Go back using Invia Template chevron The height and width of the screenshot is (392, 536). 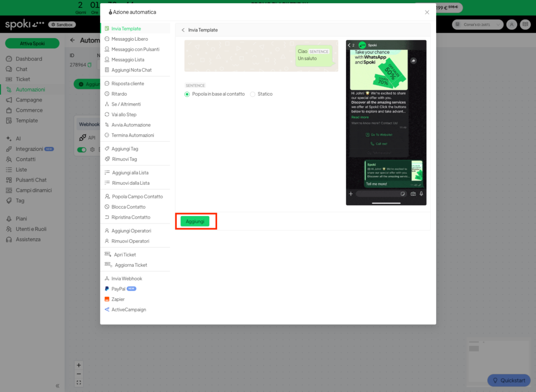point(183,30)
